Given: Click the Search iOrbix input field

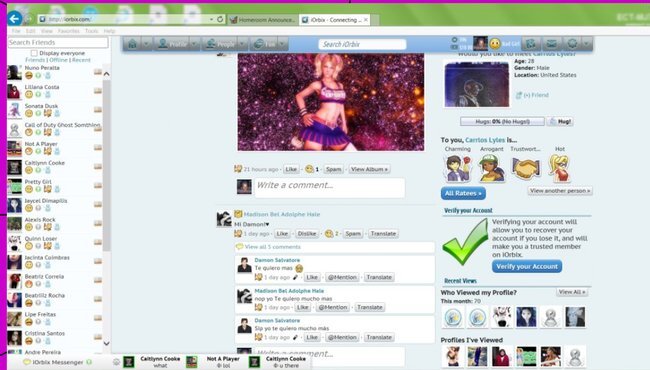Looking at the screenshot, I should click(362, 44).
